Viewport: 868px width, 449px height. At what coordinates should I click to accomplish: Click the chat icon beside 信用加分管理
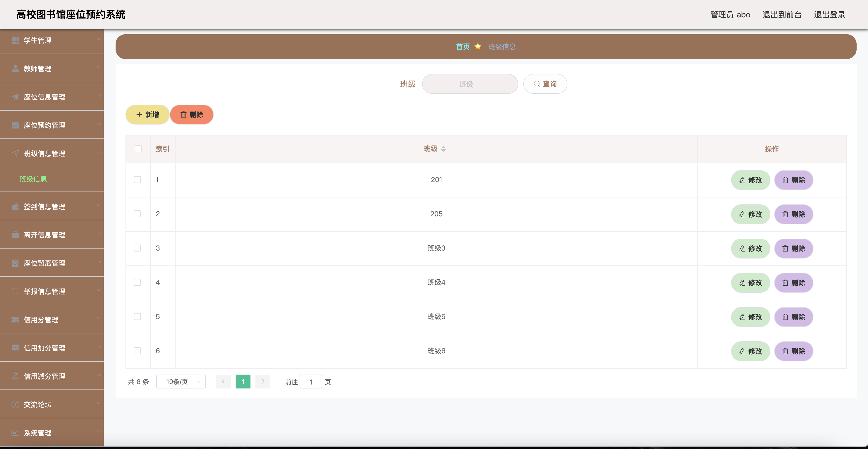[x=15, y=348]
